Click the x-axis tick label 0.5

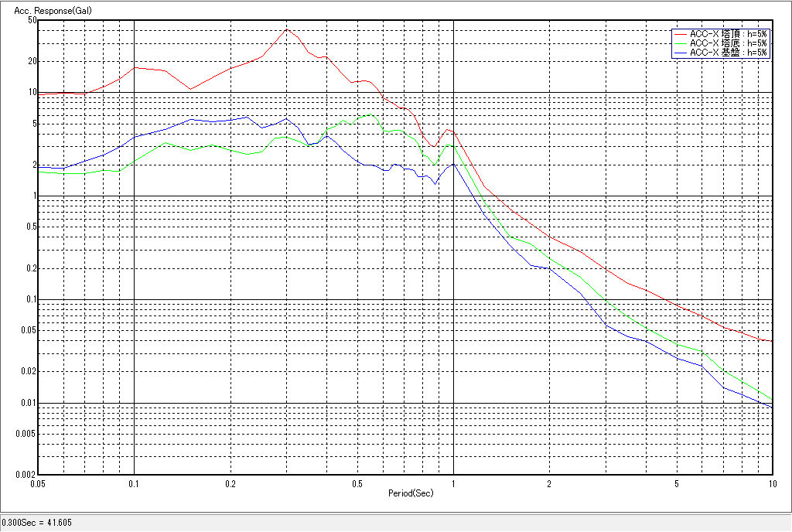(357, 484)
